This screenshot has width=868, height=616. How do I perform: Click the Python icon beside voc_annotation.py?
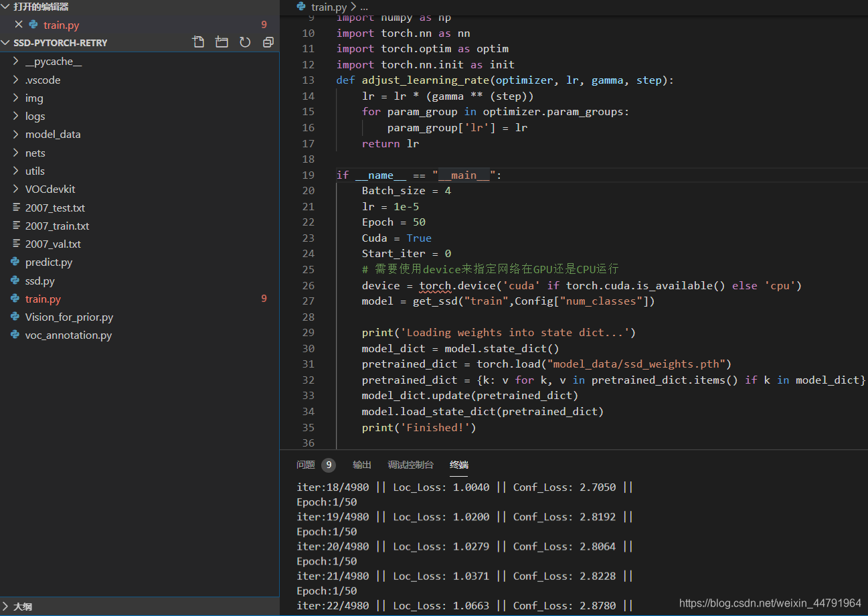(x=15, y=335)
